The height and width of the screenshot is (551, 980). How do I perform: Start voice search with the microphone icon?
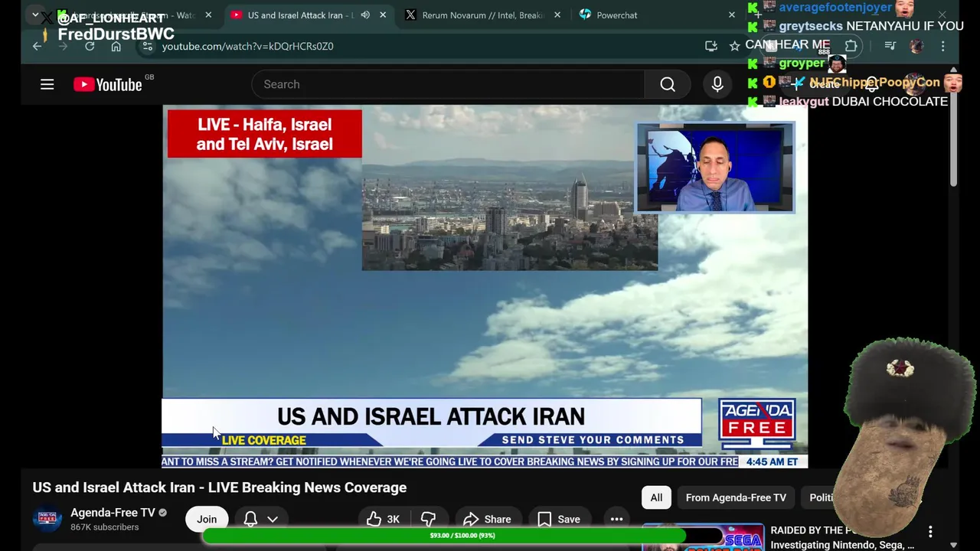[717, 84]
